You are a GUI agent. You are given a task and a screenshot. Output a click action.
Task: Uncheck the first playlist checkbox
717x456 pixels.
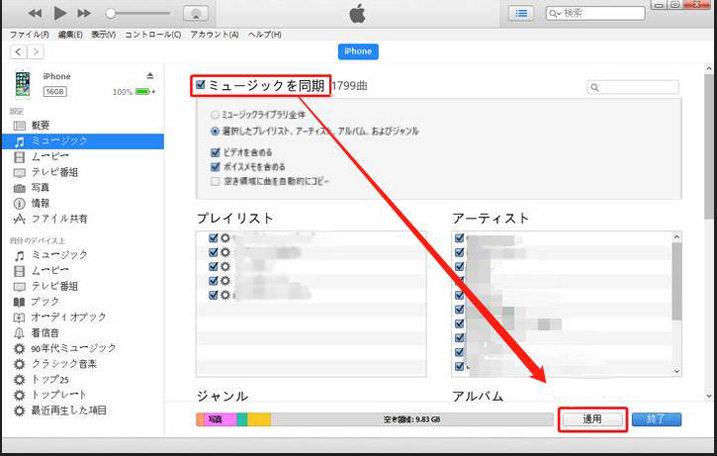(213, 238)
